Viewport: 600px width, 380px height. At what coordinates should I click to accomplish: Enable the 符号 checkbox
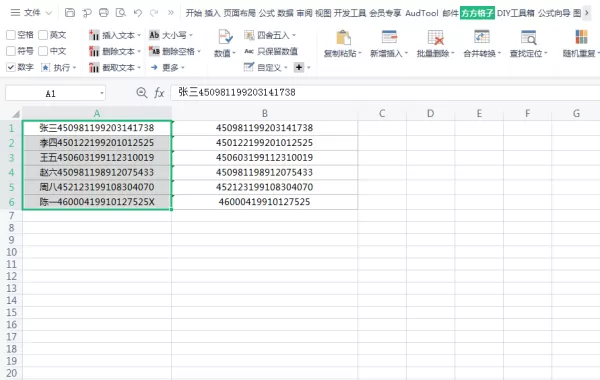click(x=11, y=51)
